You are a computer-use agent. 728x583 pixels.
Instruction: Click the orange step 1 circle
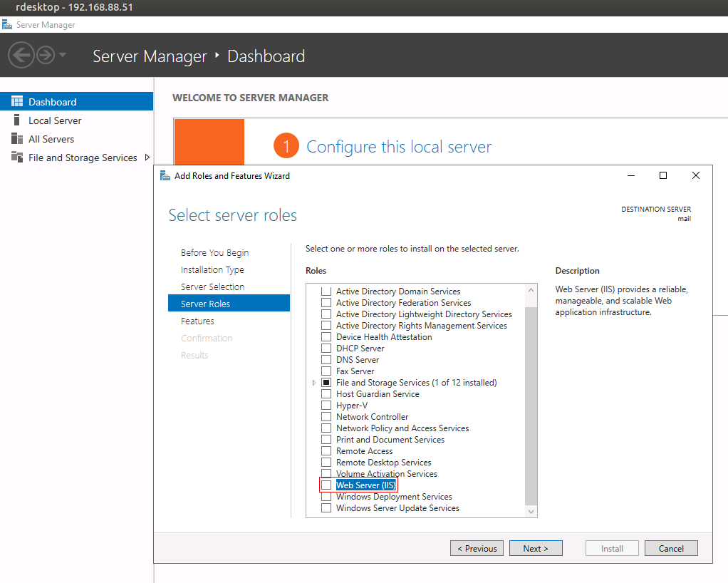[x=286, y=146]
